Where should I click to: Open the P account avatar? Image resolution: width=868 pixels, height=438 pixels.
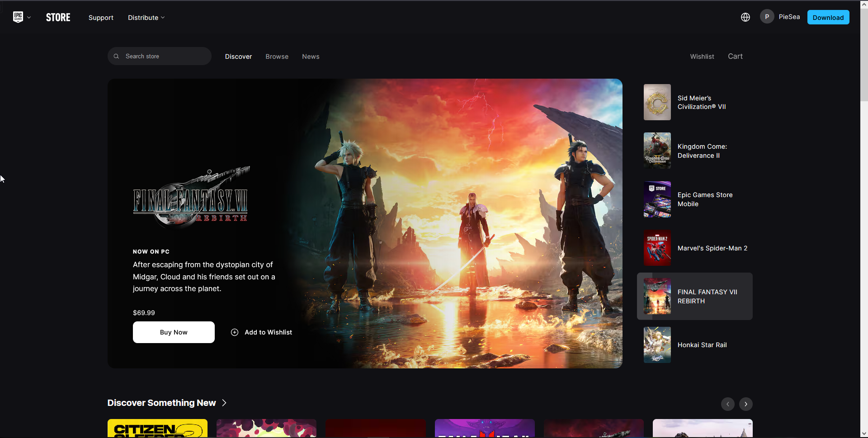[x=767, y=17]
